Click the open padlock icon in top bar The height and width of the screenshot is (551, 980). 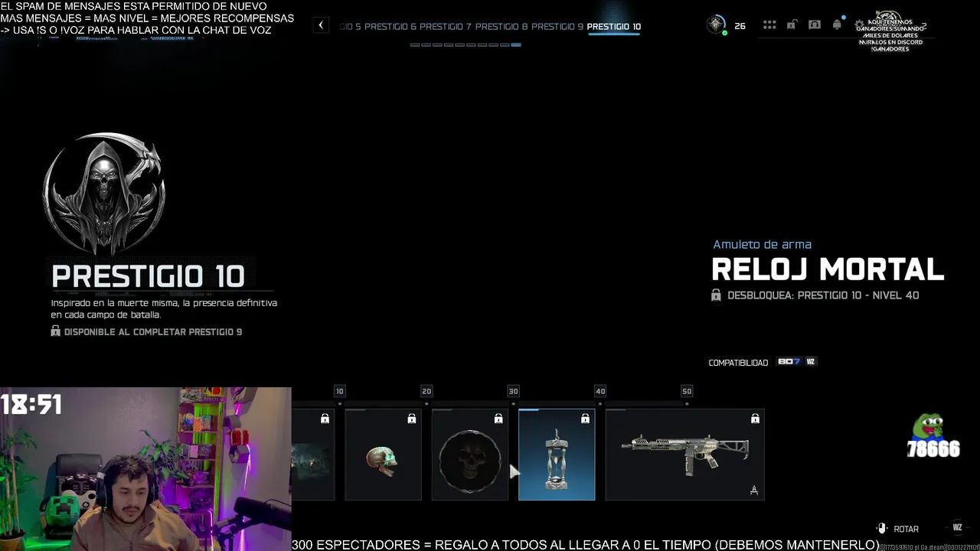tap(792, 25)
